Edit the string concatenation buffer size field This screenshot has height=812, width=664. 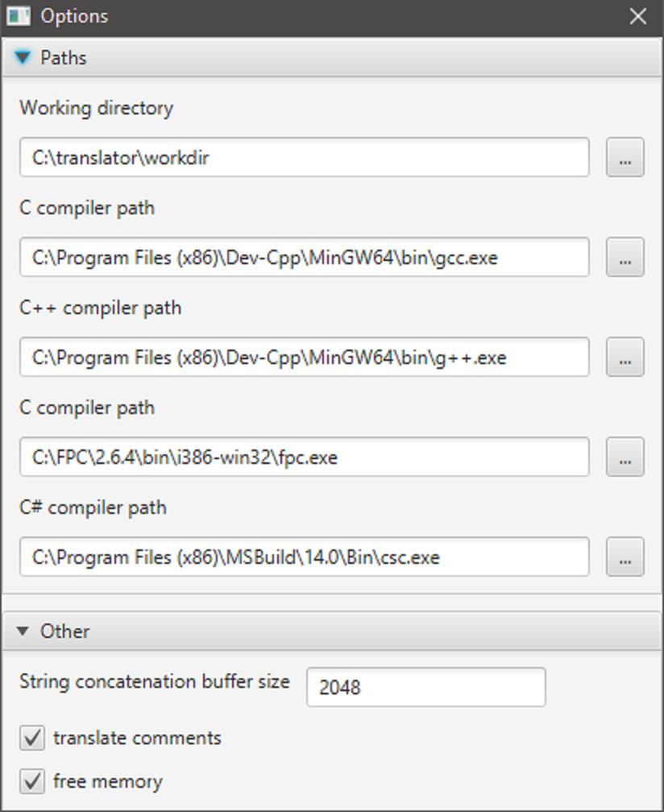(x=425, y=687)
